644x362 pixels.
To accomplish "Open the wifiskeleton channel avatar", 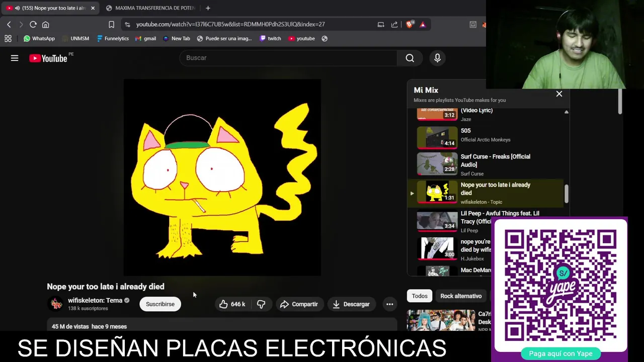I will coord(56,304).
